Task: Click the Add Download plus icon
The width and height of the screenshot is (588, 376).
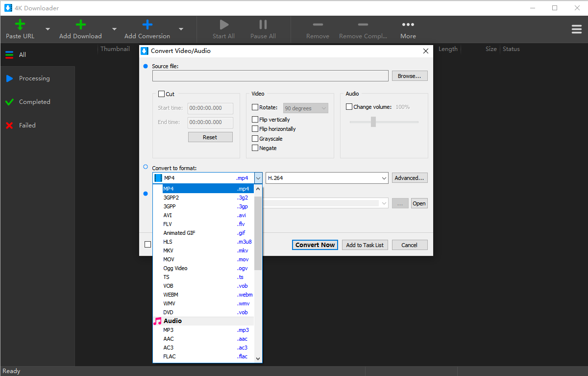Action: tap(81, 25)
